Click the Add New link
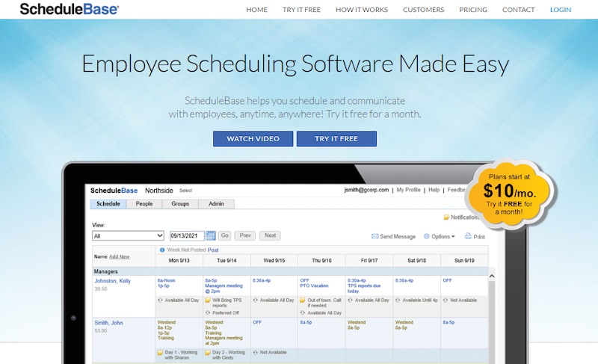 pos(120,257)
